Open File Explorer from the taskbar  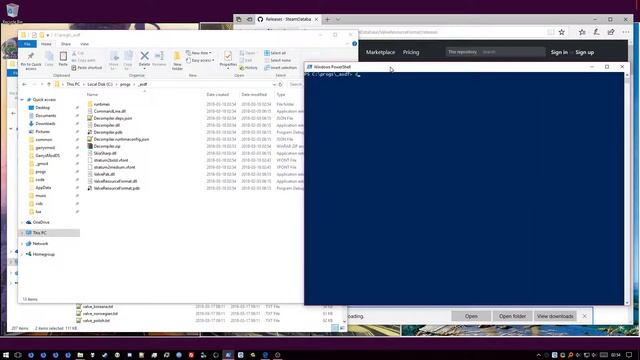click(80, 355)
